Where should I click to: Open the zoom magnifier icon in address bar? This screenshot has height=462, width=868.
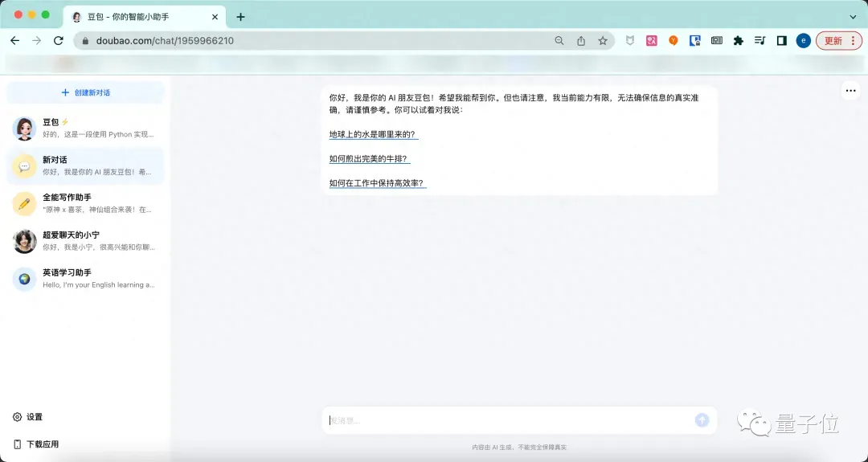tap(559, 40)
